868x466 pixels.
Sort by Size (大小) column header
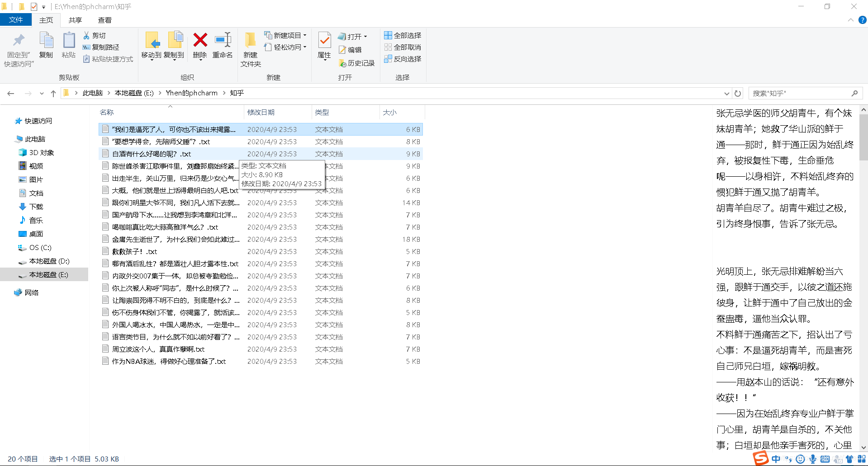point(402,112)
